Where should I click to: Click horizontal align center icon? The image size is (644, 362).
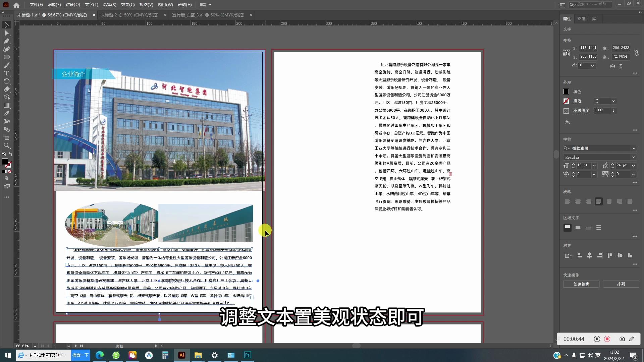589,255
